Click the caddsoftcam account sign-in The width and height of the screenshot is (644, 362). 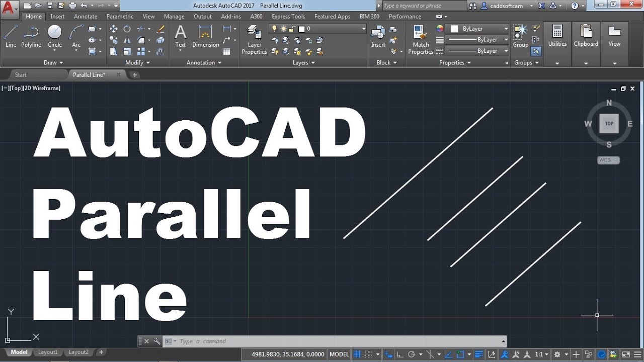coord(505,6)
